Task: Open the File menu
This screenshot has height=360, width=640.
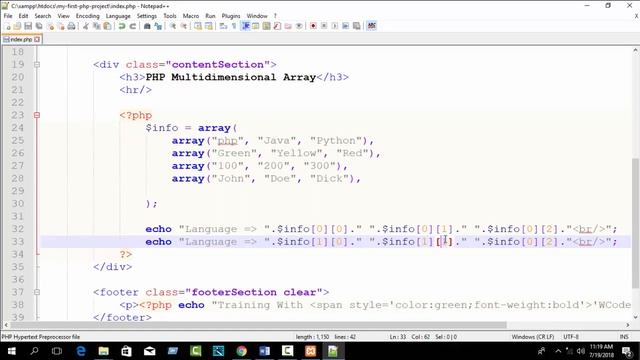Action: coord(8,16)
